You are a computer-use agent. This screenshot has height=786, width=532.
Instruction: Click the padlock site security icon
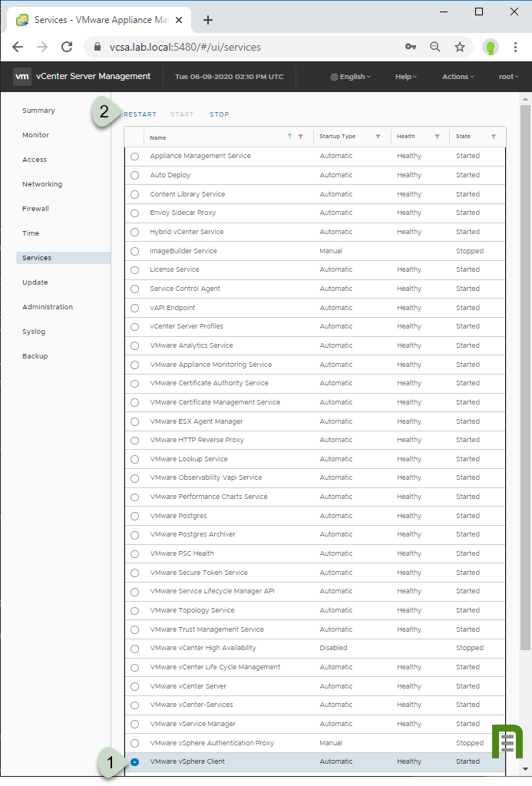click(x=97, y=47)
